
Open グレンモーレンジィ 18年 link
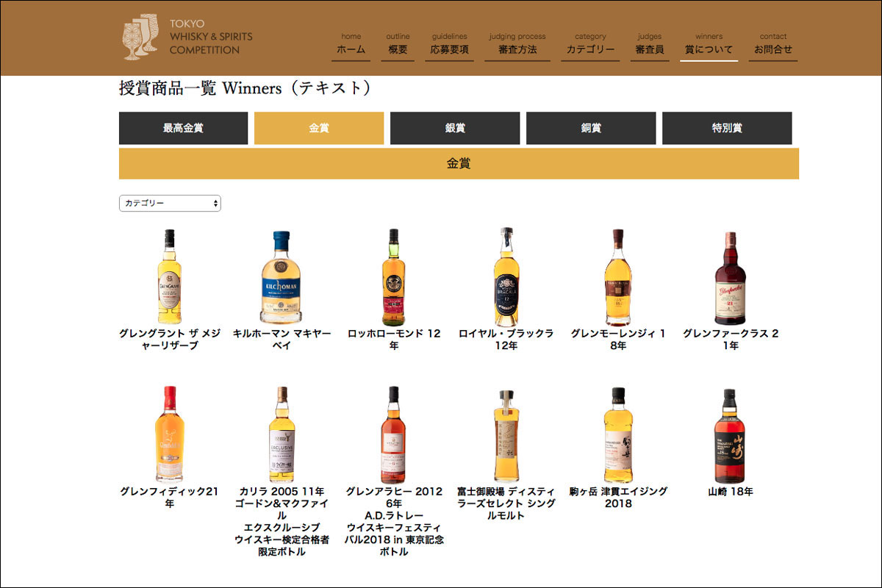pyautogui.click(x=618, y=340)
